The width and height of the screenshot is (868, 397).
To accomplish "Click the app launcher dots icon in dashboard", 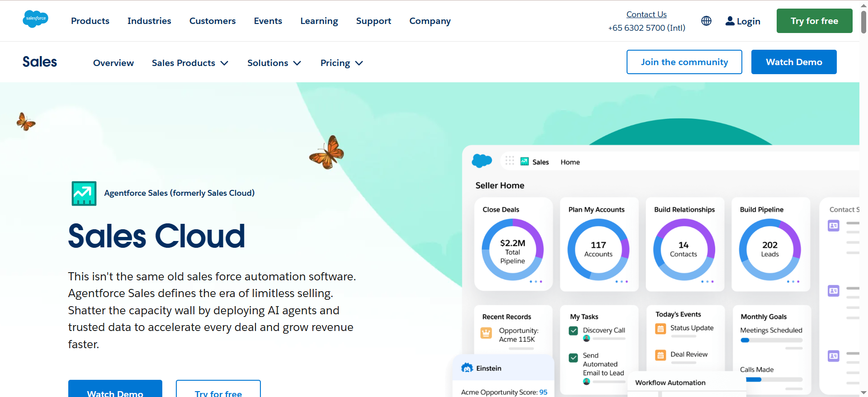I will coord(509,161).
